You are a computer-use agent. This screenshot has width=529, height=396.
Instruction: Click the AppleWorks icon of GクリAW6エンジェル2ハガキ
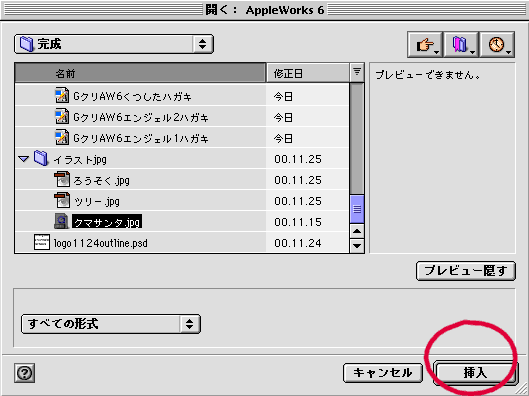click(x=62, y=117)
